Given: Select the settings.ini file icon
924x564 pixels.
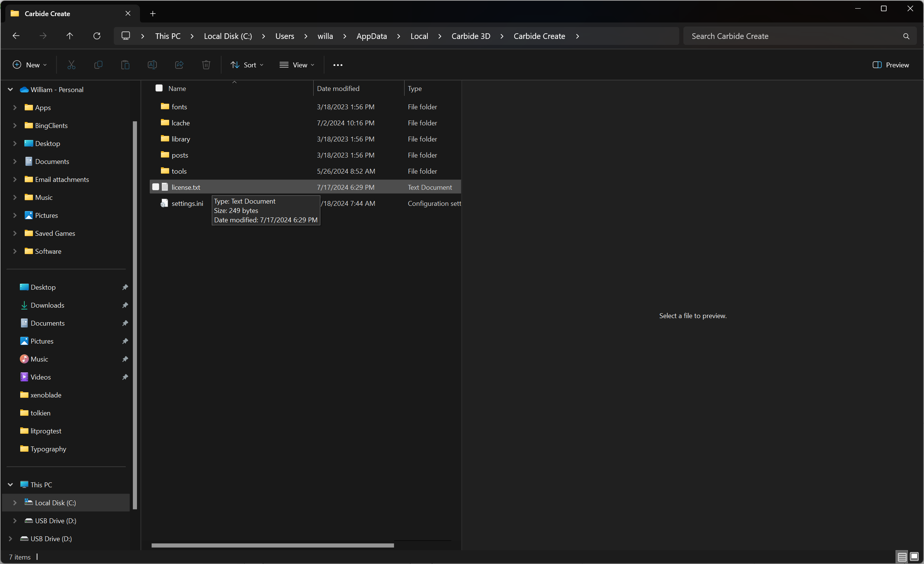Looking at the screenshot, I should coord(164,203).
